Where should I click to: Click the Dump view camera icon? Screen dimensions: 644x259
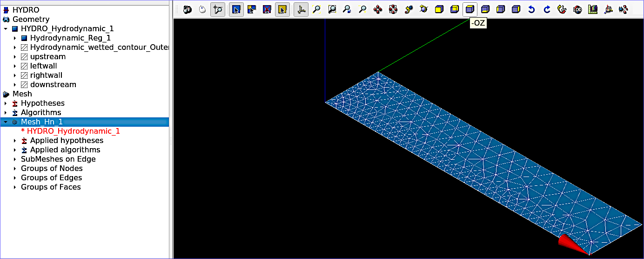click(187, 9)
